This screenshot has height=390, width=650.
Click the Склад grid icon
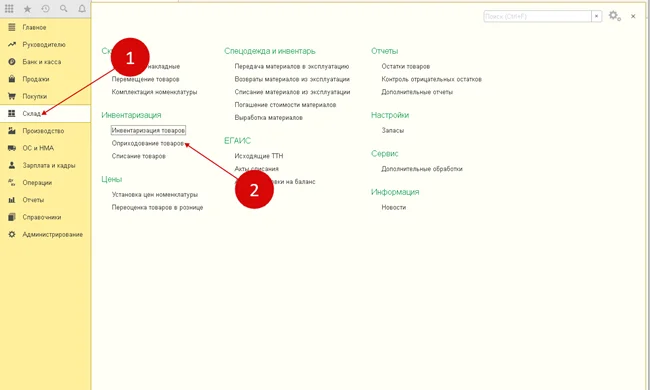[x=12, y=114]
